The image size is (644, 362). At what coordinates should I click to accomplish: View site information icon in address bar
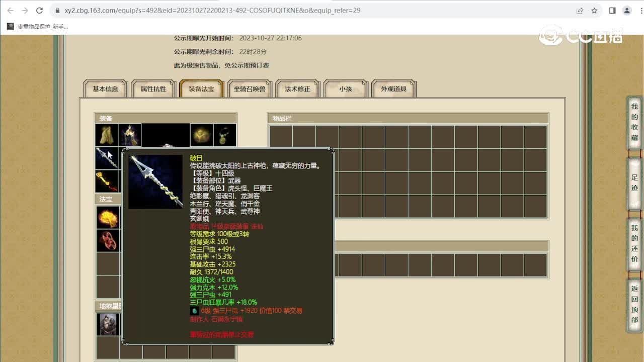coord(57,10)
